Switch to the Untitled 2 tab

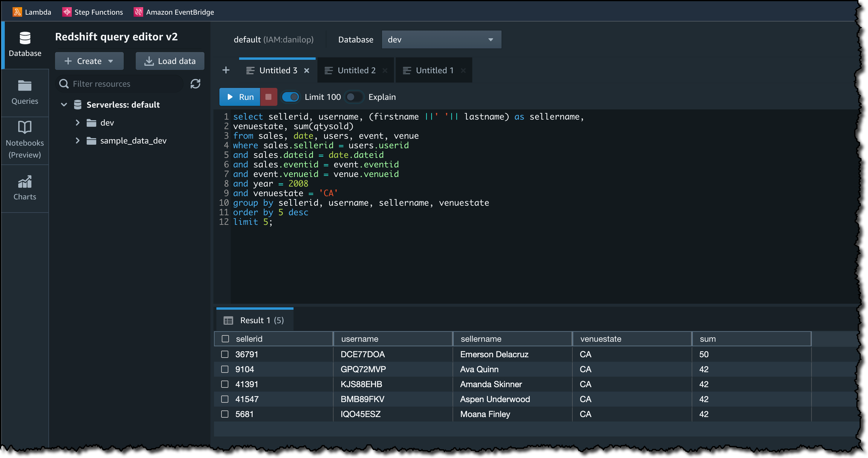point(356,71)
